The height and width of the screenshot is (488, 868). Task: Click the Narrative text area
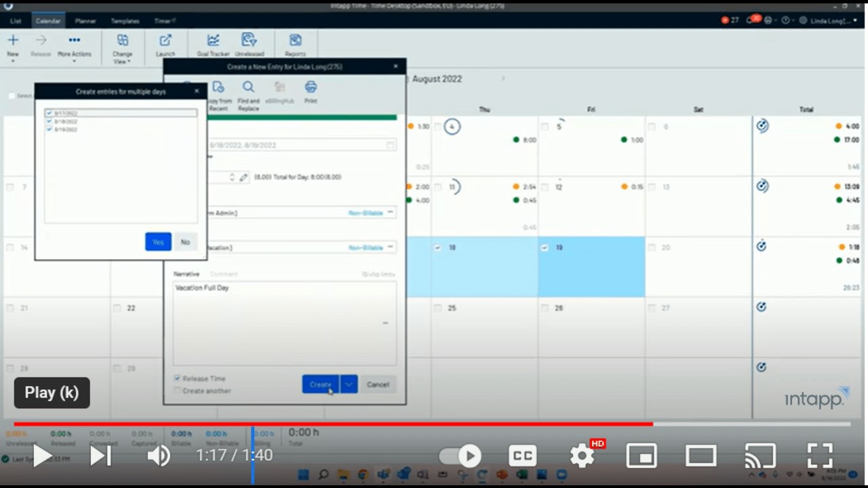click(284, 323)
